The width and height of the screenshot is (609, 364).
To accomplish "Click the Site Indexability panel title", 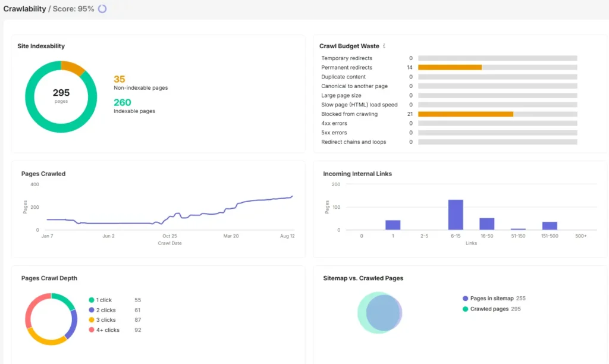I will (x=41, y=46).
